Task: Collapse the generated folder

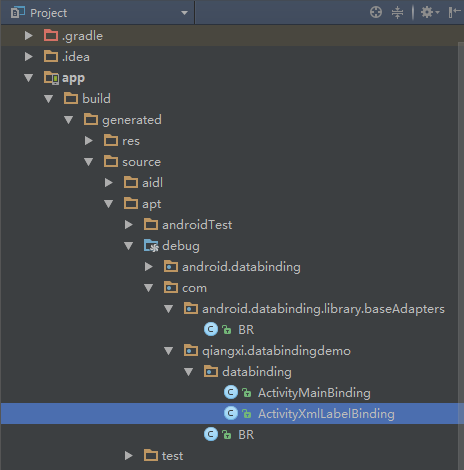Action: click(69, 120)
